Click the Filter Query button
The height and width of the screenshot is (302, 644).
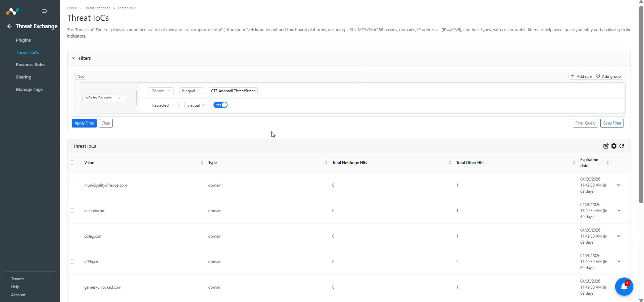[585, 123]
